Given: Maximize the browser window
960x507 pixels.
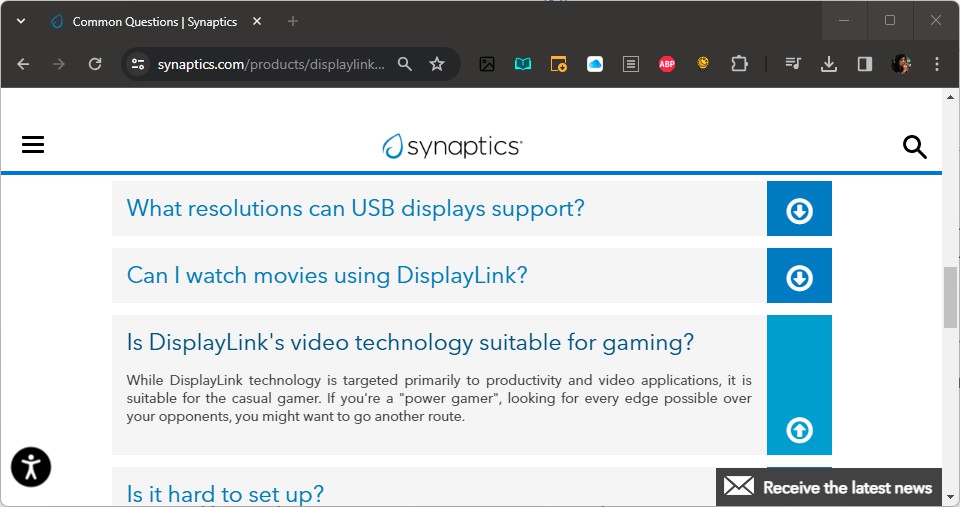Looking at the screenshot, I should [890, 20].
